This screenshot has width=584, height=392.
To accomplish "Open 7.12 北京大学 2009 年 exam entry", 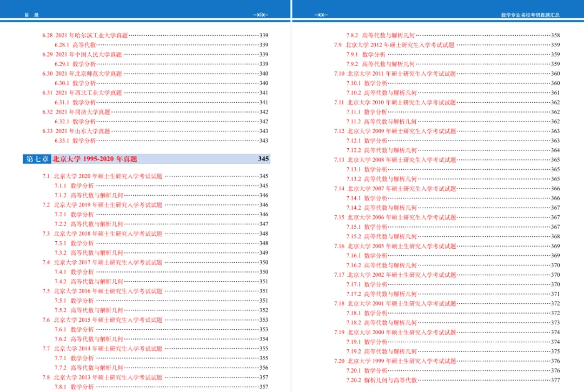I will pyautogui.click(x=447, y=131).
